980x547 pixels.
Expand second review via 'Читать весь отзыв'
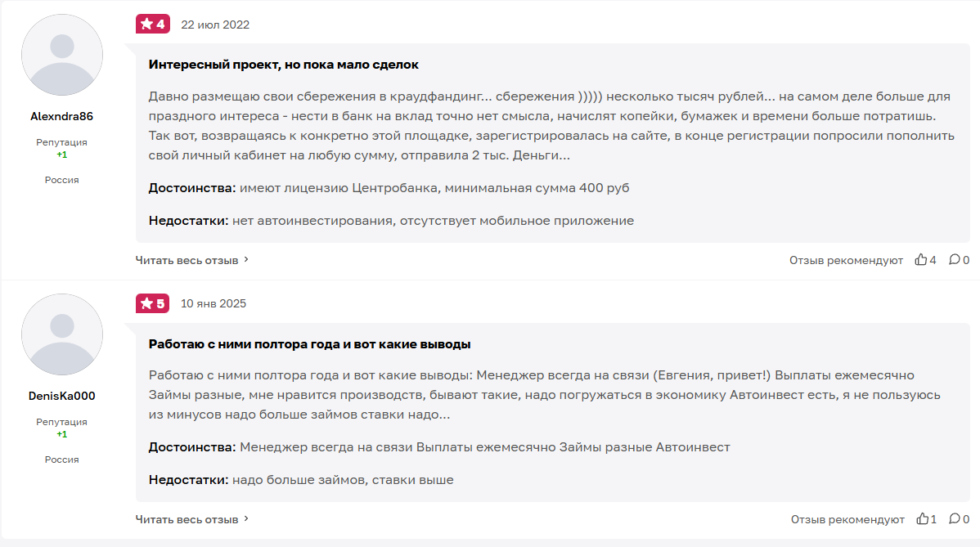[191, 519]
